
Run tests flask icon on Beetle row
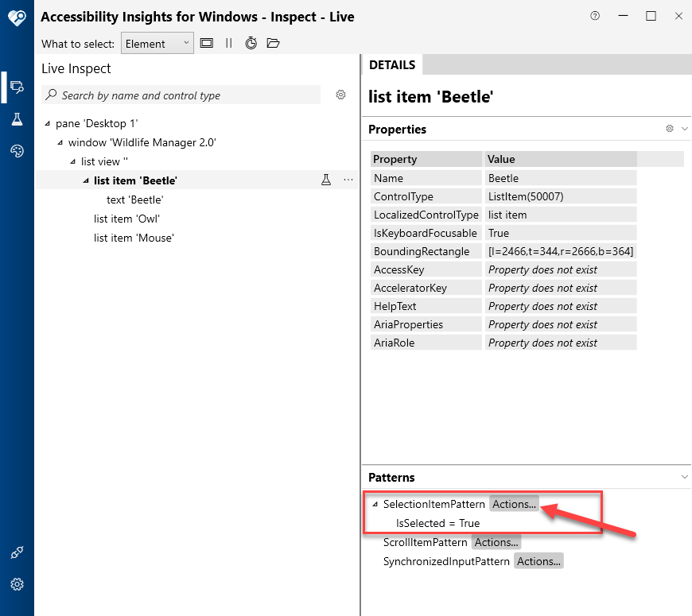pos(326,180)
